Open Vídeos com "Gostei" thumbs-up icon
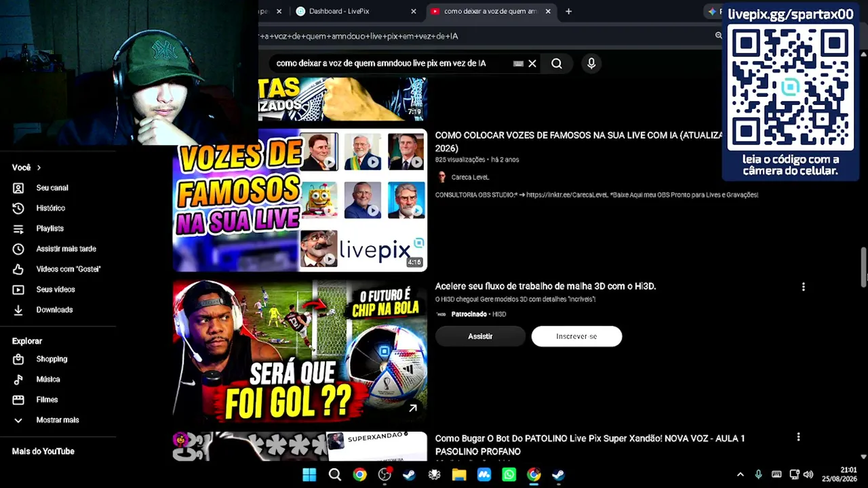 18,269
